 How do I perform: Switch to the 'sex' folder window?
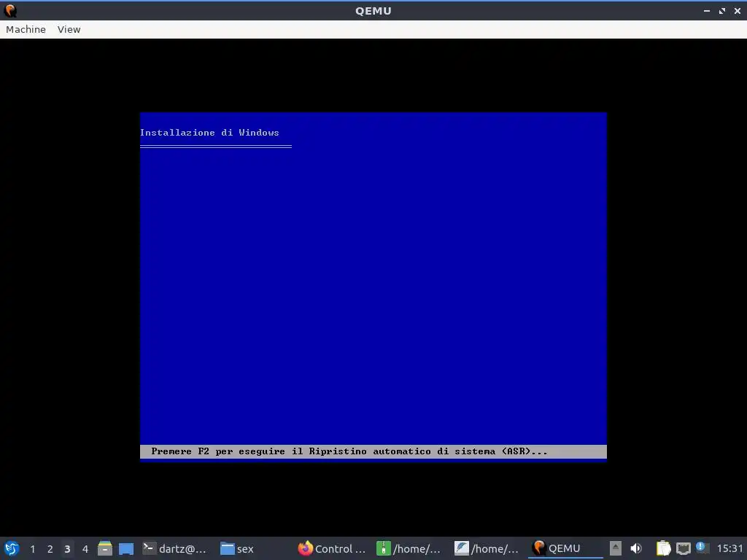click(237, 548)
